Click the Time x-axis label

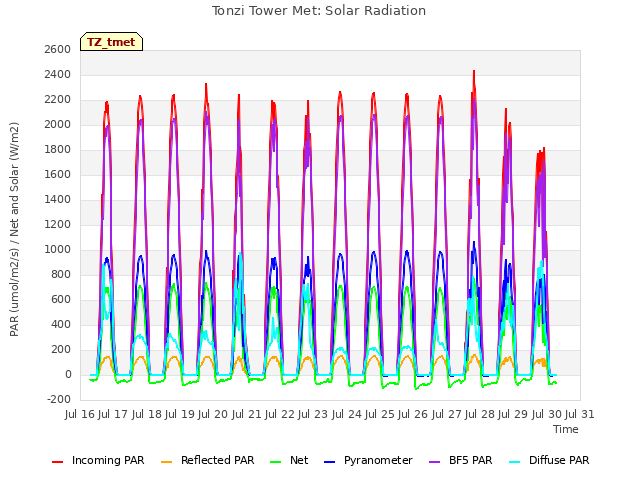(x=566, y=429)
